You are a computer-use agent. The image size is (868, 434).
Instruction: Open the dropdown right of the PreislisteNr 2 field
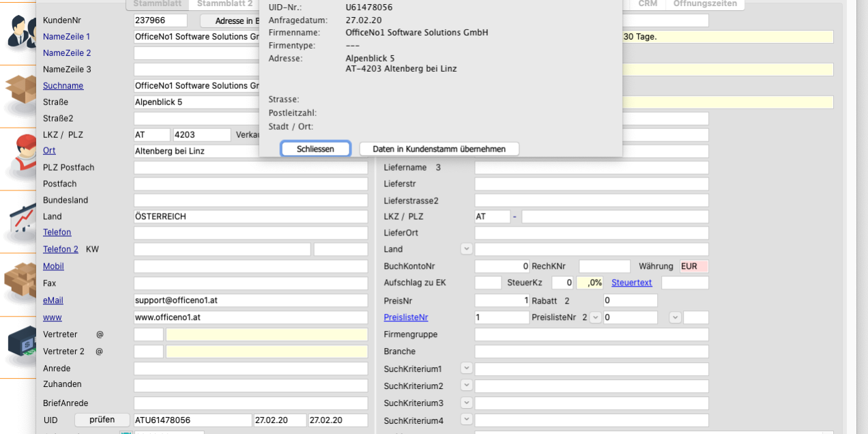tap(675, 317)
